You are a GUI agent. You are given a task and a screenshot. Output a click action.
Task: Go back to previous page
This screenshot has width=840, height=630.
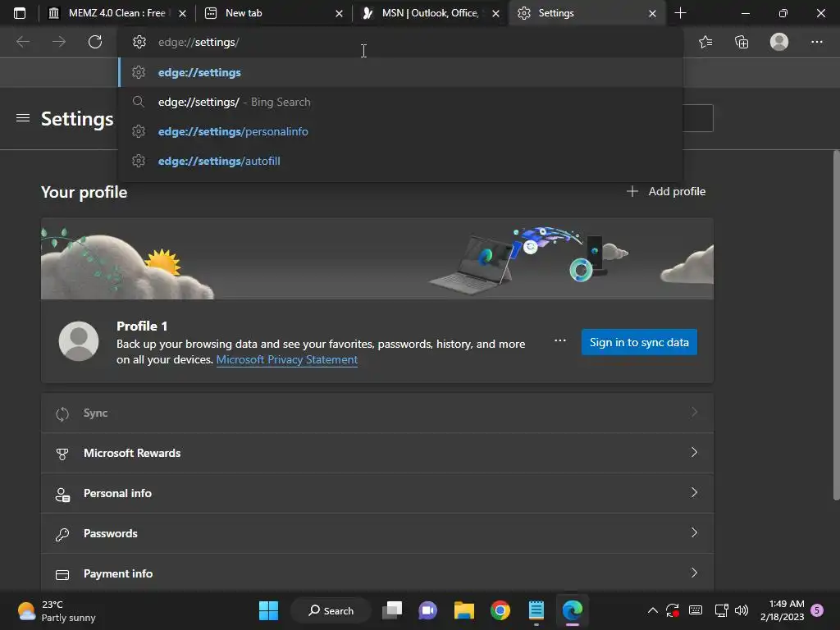(23, 42)
